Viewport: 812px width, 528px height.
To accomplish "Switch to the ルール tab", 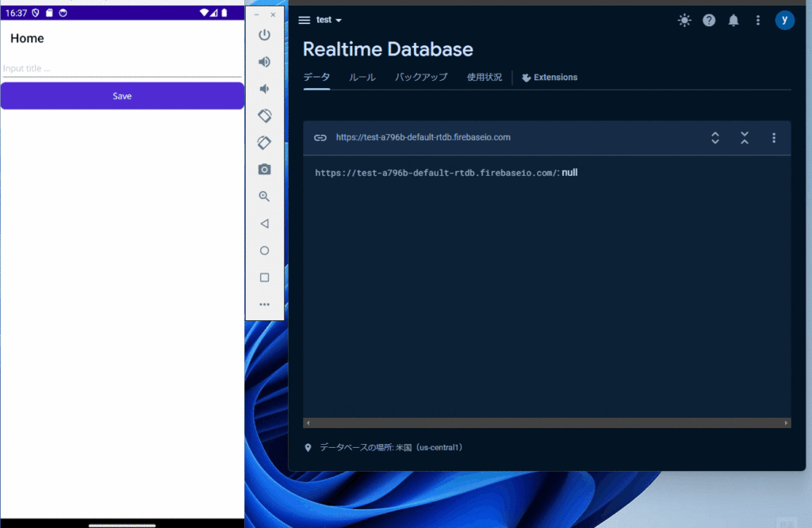I will coord(362,77).
